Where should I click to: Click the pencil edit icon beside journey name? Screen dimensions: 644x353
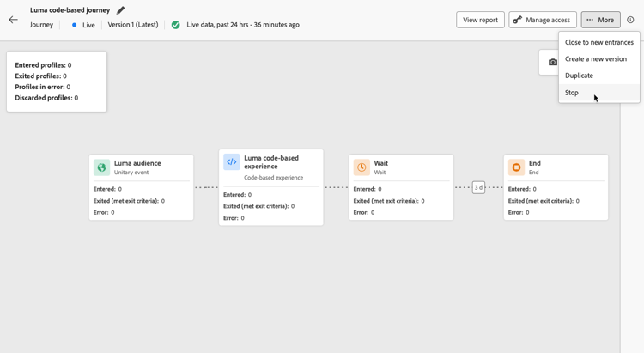(120, 10)
